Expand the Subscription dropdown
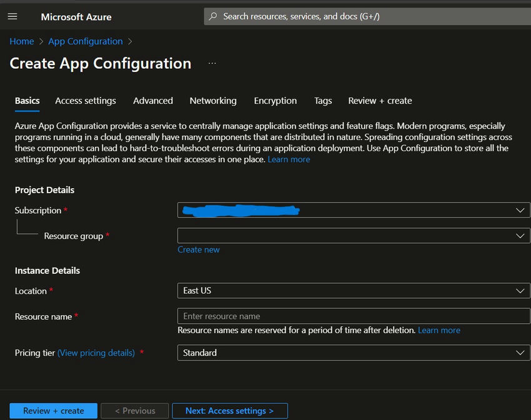Image resolution: width=531 pixels, height=420 pixels. click(x=354, y=211)
